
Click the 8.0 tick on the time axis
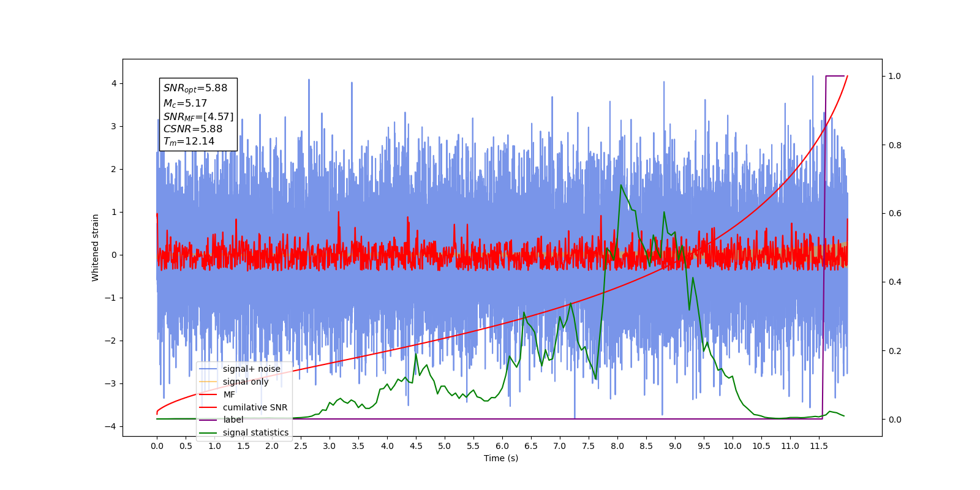pyautogui.click(x=617, y=446)
